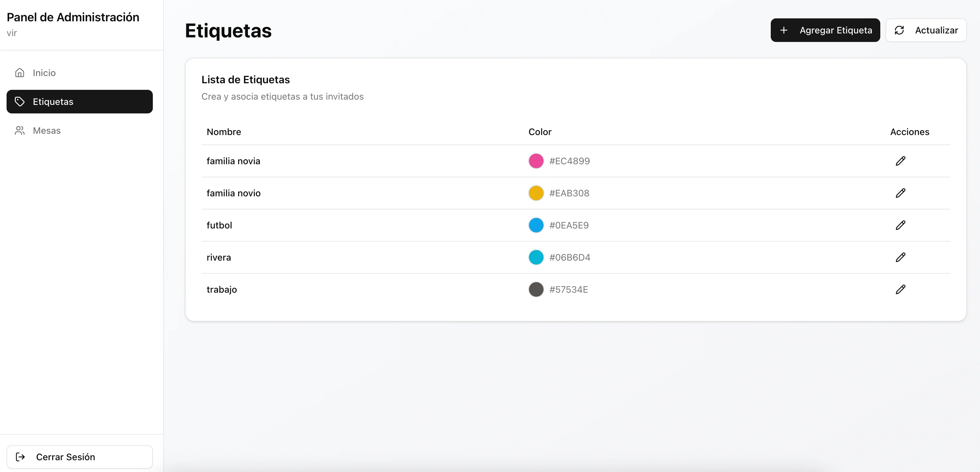980x472 pixels.
Task: Click the refresh icon on Actualizar button
Action: pyautogui.click(x=900, y=30)
